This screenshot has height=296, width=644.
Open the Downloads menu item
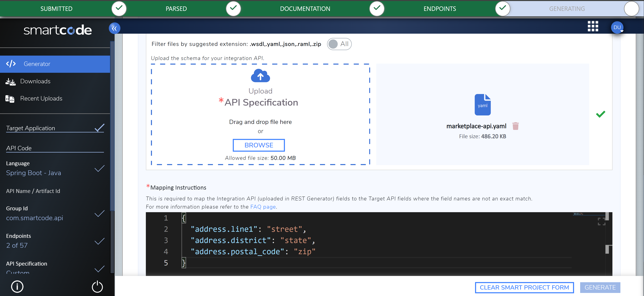[x=55, y=81]
